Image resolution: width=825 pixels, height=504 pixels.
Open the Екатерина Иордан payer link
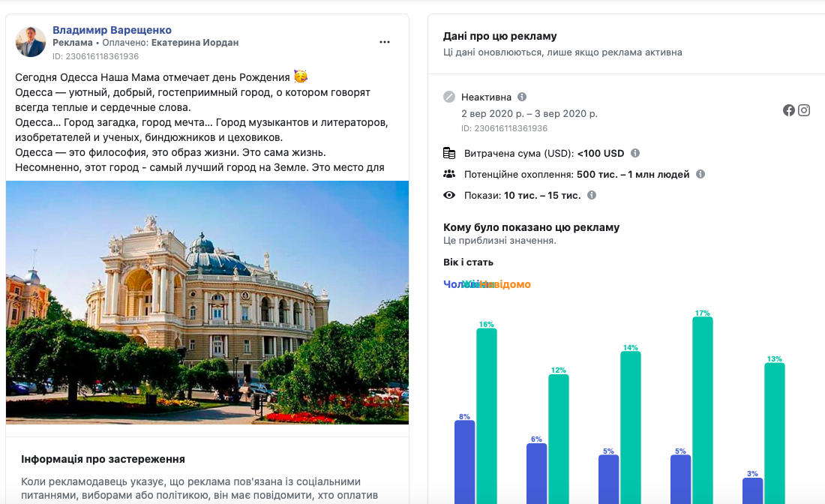[x=194, y=43]
